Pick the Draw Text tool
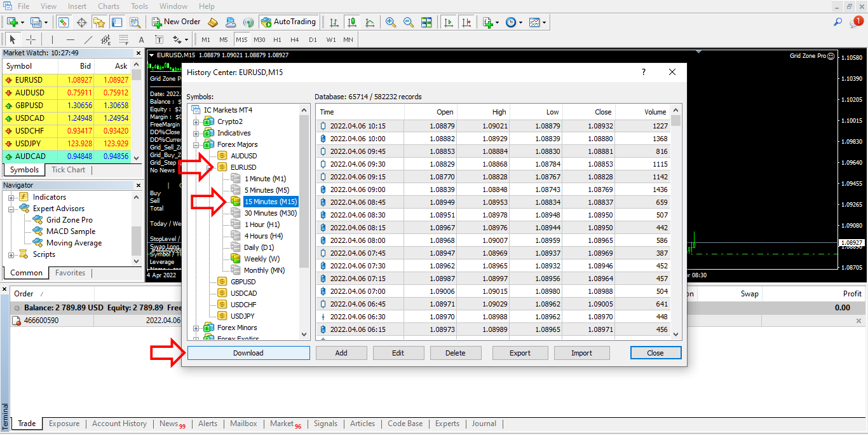Screen dimensions: 868x435 tap(141, 39)
